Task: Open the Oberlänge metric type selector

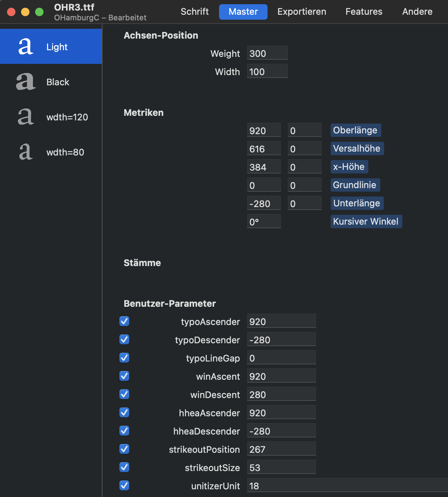Action: 356,130
